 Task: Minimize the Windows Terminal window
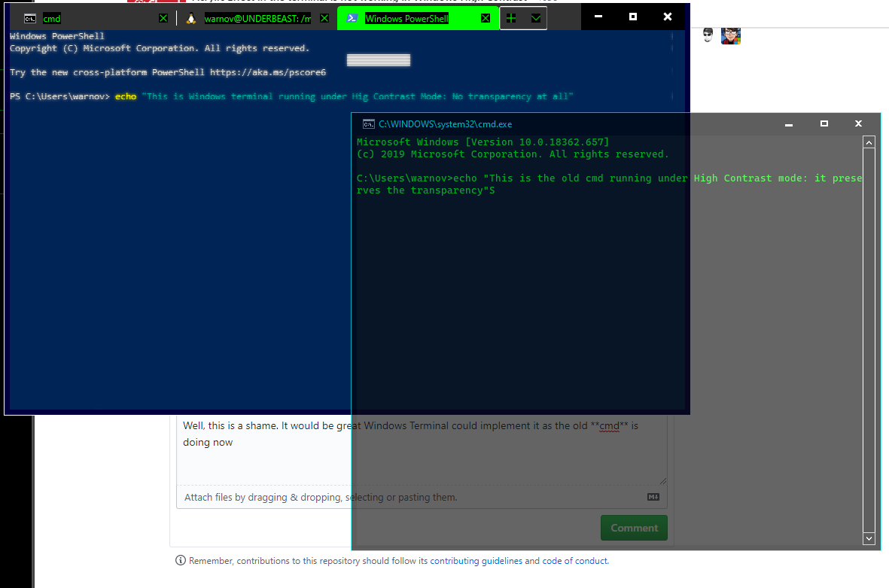(x=598, y=17)
